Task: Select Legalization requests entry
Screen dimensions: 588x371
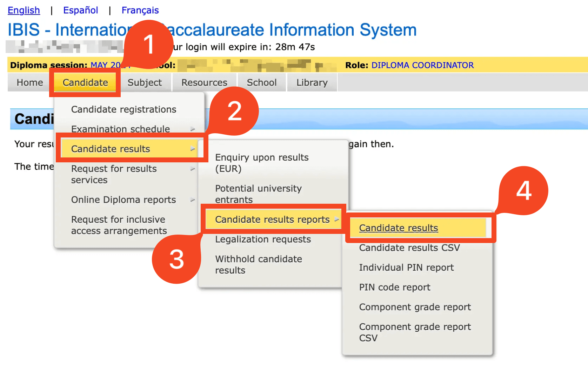Action: coord(263,239)
